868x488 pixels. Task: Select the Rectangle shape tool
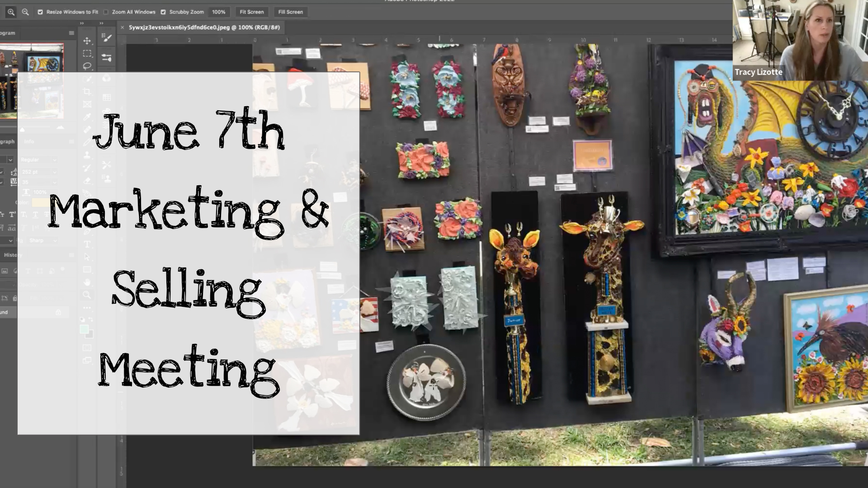point(87,270)
